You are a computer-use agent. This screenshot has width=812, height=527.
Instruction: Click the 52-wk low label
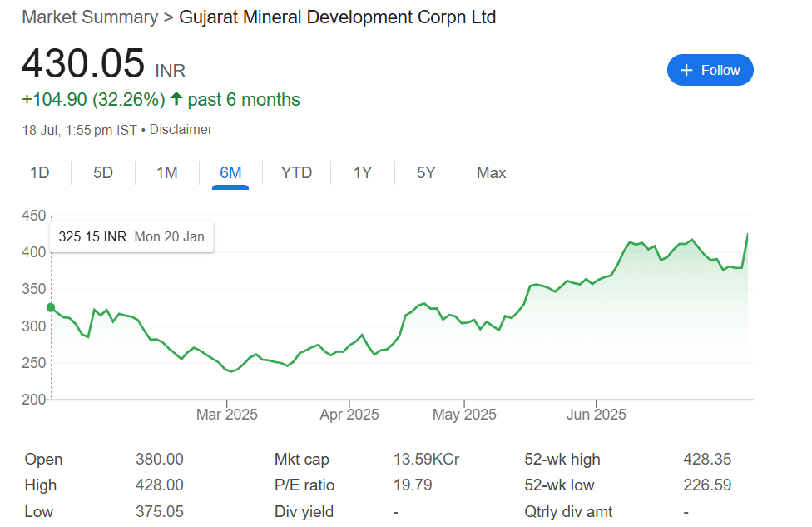559,485
